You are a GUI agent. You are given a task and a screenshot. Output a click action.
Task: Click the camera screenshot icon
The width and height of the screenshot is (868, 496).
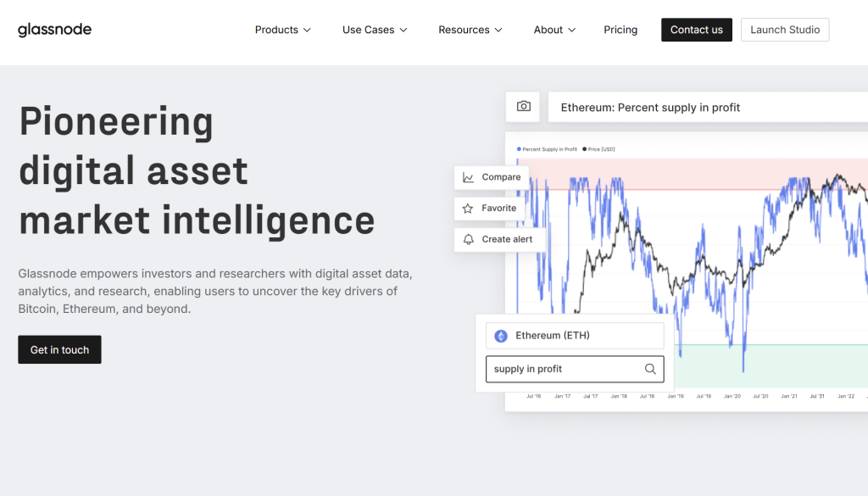click(524, 107)
